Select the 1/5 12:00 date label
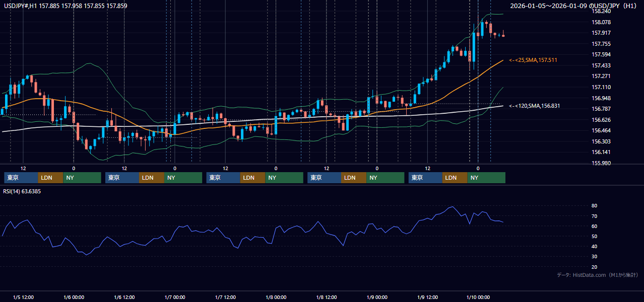 click(23, 297)
